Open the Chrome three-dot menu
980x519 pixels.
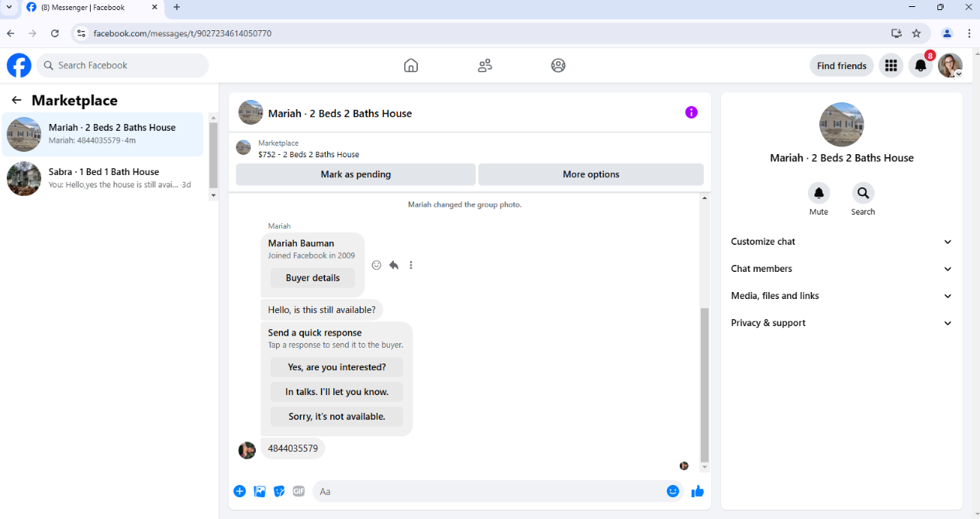(969, 33)
